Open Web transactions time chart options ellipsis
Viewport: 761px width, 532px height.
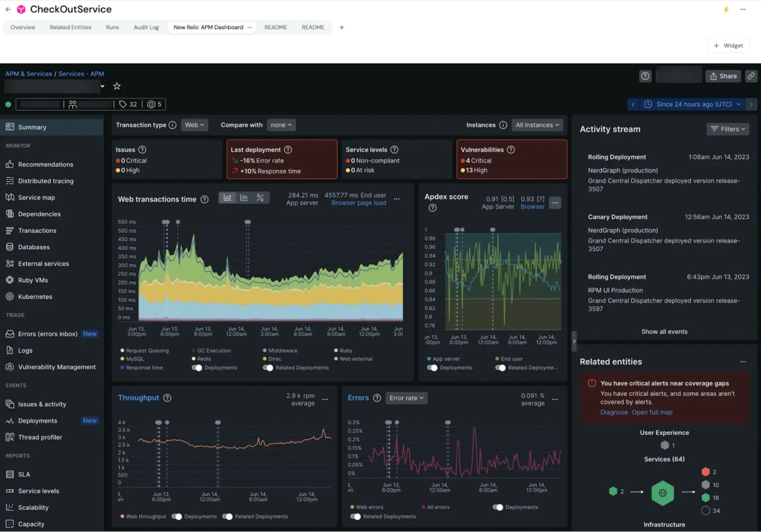397,199
